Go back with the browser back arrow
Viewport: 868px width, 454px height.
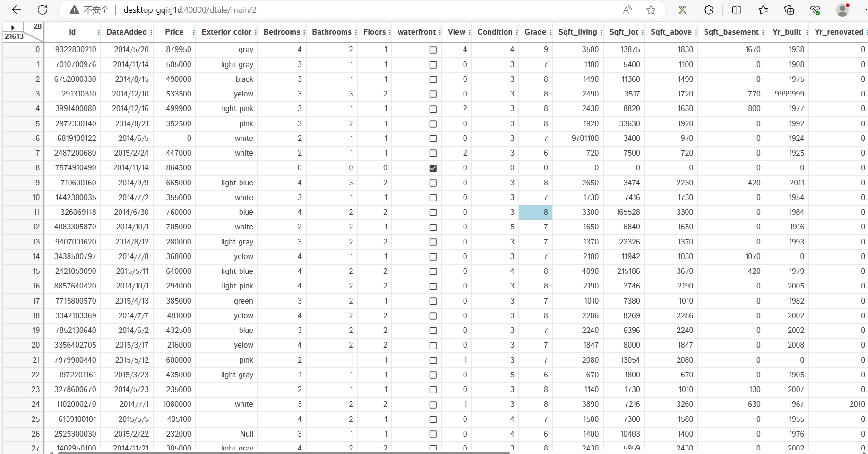(x=17, y=9)
